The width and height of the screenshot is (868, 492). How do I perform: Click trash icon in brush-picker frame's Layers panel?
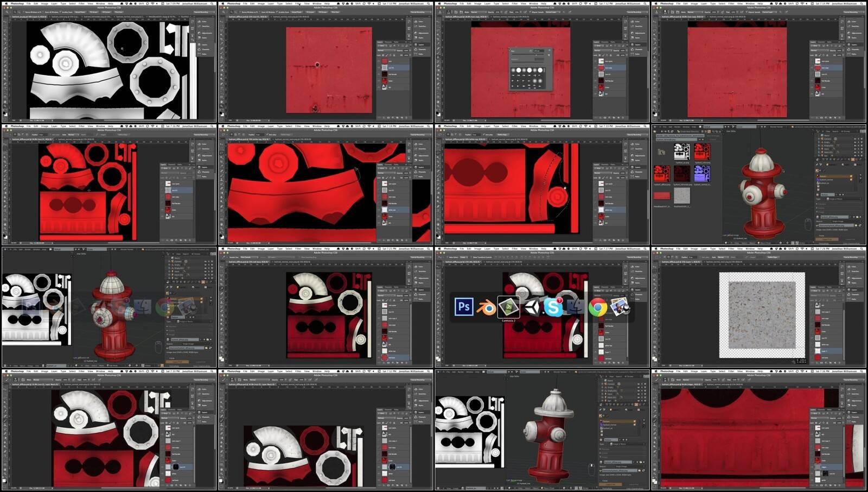(x=623, y=118)
